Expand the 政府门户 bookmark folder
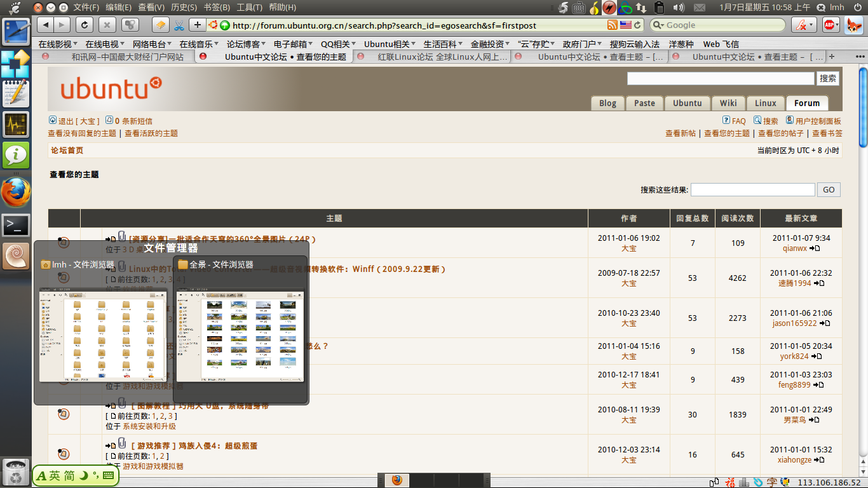The width and height of the screenshot is (868, 488). click(583, 44)
